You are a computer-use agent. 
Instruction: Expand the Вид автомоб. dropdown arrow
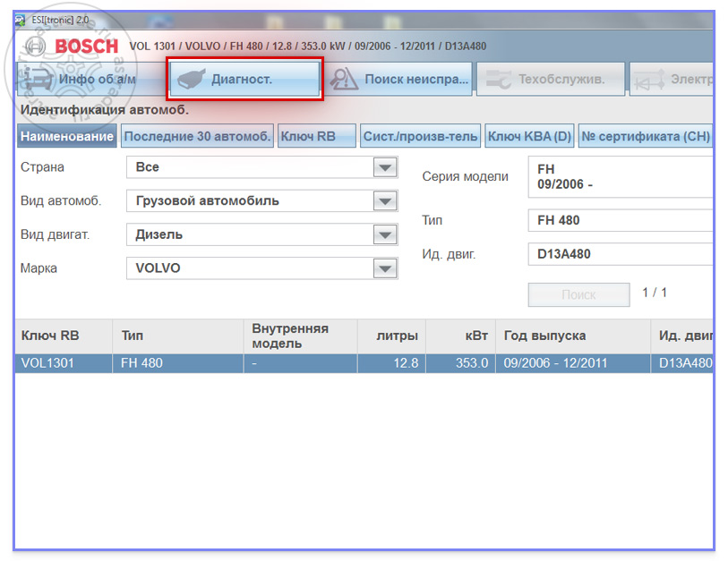(x=385, y=201)
